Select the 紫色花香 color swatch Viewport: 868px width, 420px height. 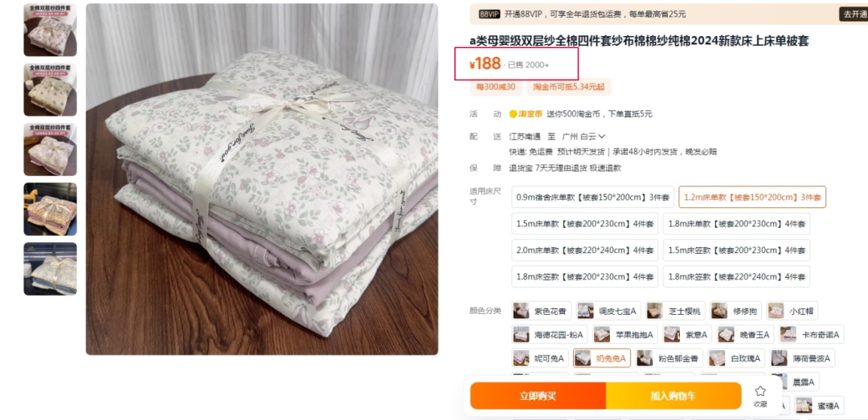tap(540, 312)
